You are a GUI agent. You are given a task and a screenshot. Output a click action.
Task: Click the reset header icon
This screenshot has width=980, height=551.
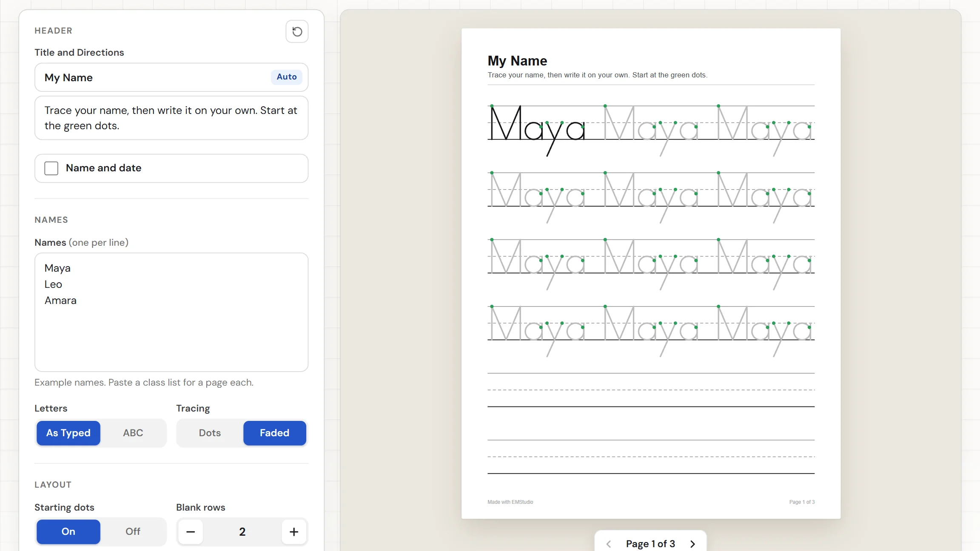[297, 31]
